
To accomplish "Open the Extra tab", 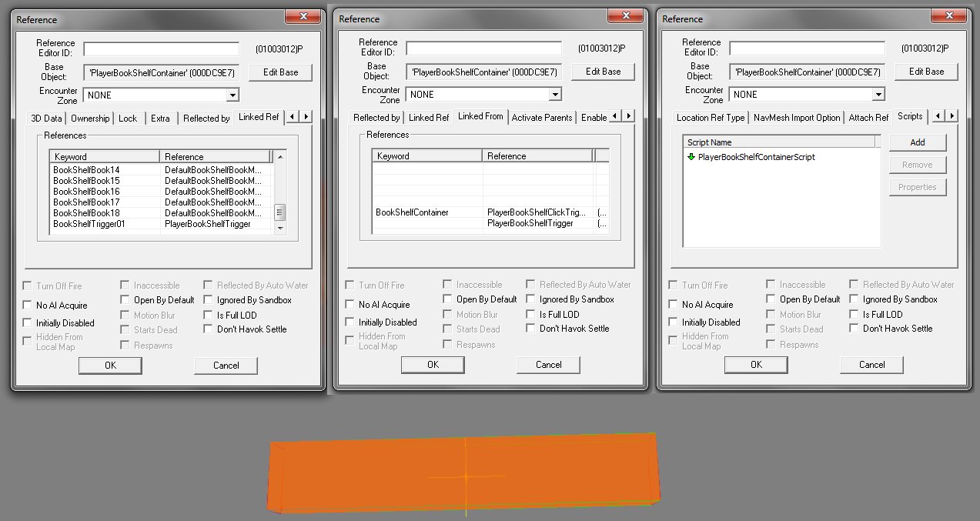I will (160, 119).
